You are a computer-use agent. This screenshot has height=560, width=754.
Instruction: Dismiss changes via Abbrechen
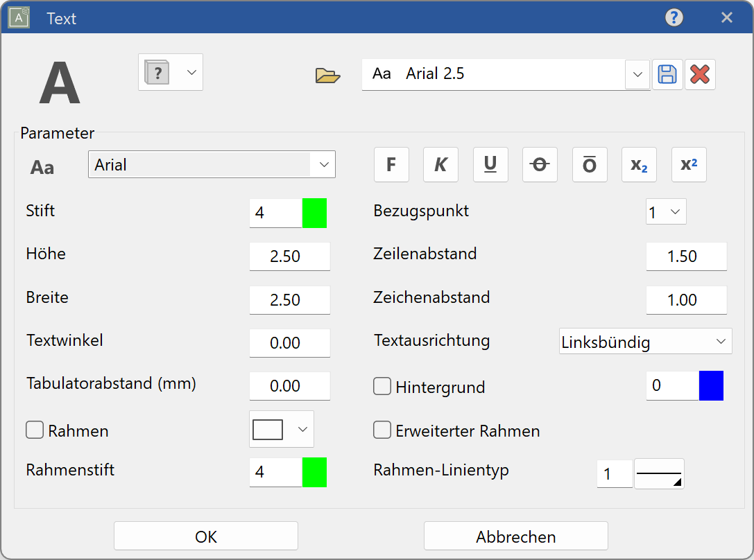pyautogui.click(x=515, y=535)
